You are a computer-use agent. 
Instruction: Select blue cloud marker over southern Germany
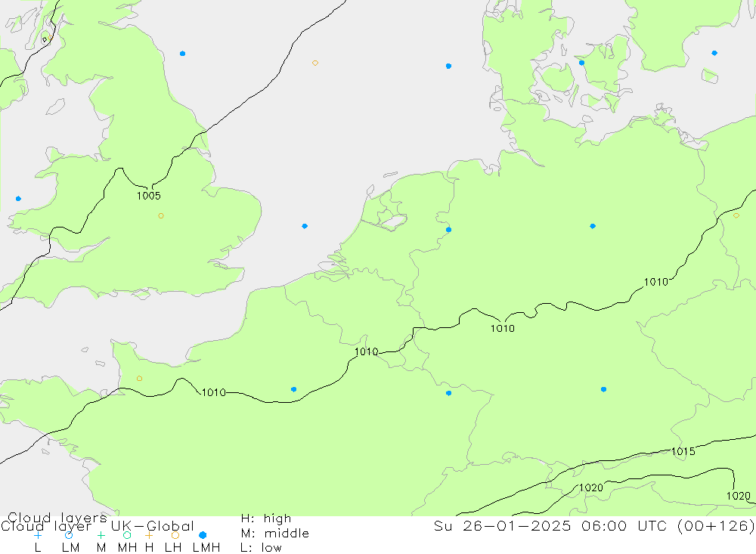coord(603,389)
